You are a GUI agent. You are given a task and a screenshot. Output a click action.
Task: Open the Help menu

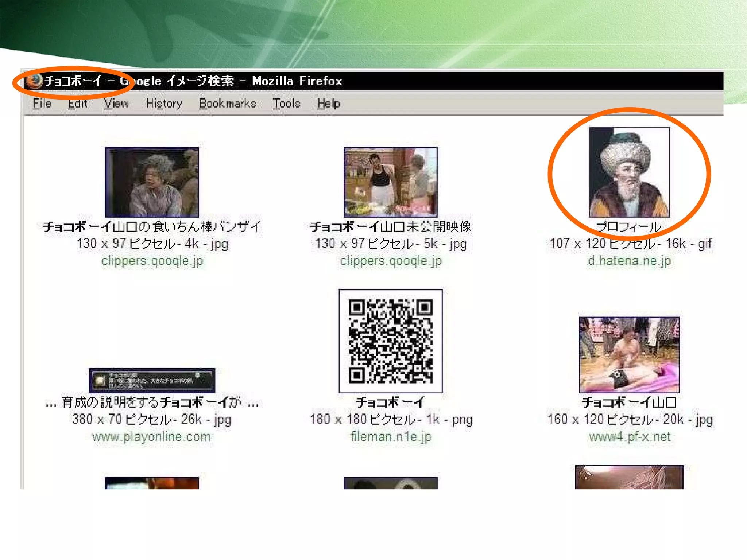tap(328, 104)
